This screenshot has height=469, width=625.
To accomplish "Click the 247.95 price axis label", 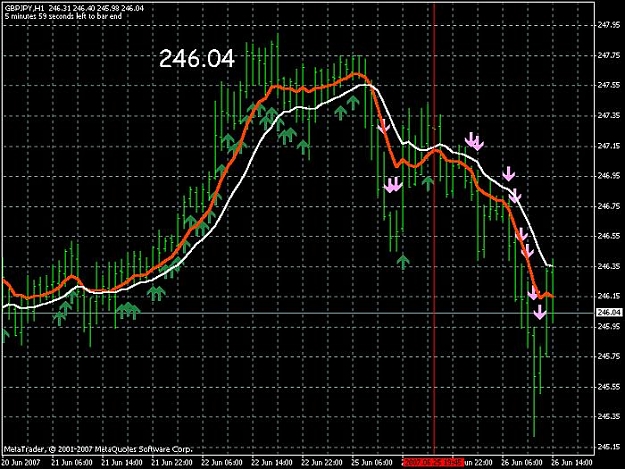I will click(x=609, y=25).
